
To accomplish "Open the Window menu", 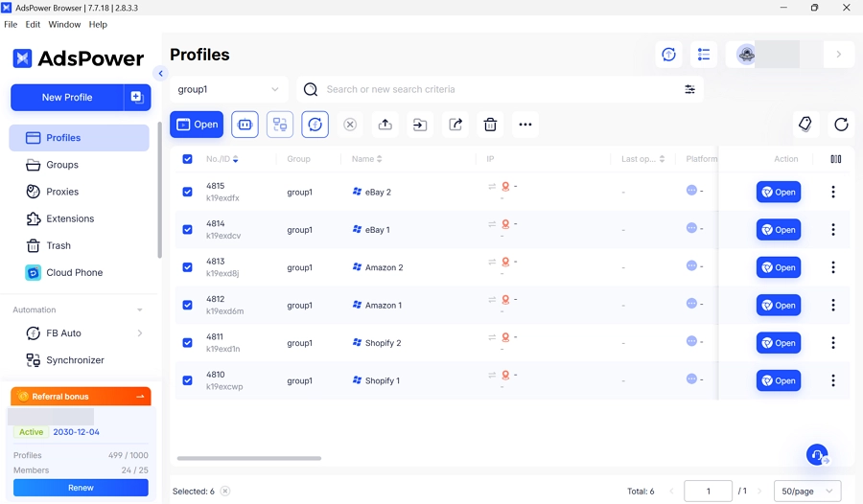I will point(64,25).
